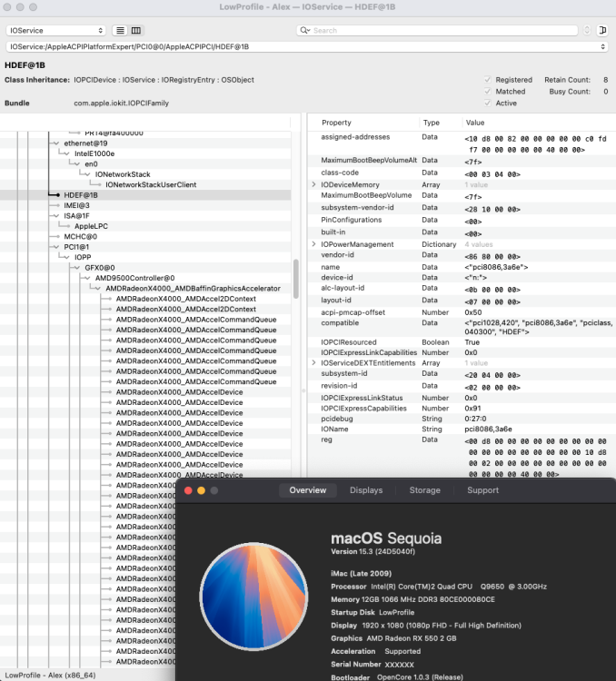This screenshot has height=681, width=616.
Task: Collapse the IntelE1000e node
Action: pos(66,153)
